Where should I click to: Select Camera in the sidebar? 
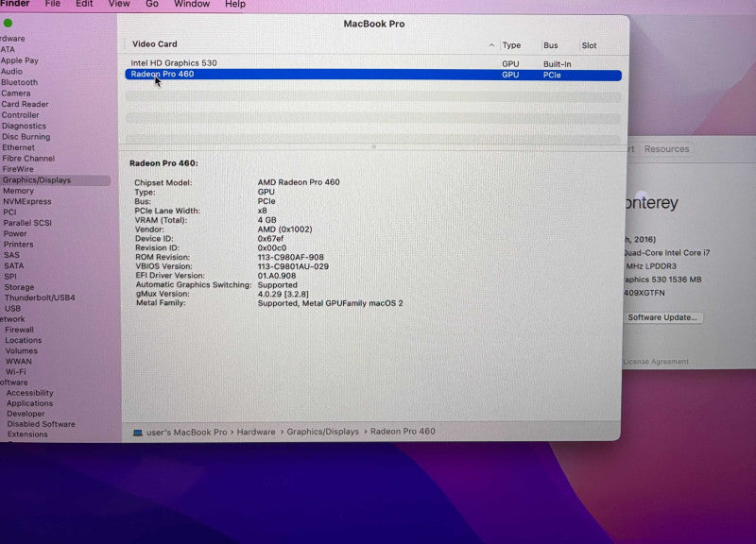[x=16, y=93]
